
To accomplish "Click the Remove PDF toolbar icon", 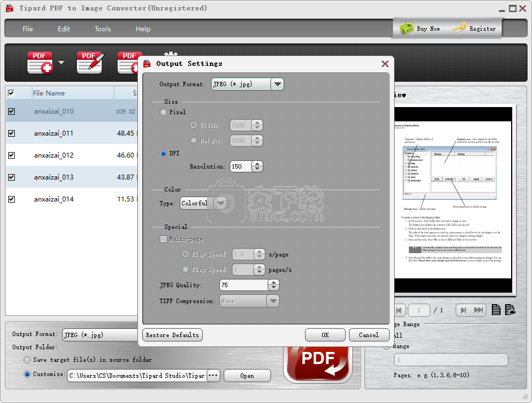I will 128,63.
